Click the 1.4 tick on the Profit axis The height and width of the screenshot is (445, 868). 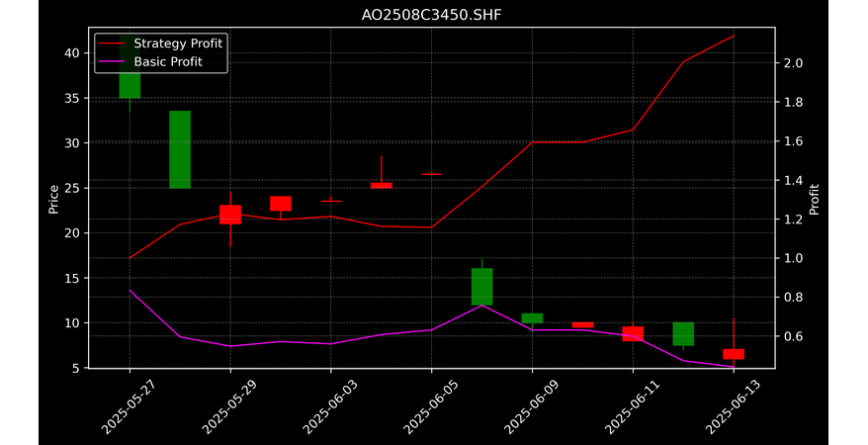[x=793, y=180]
